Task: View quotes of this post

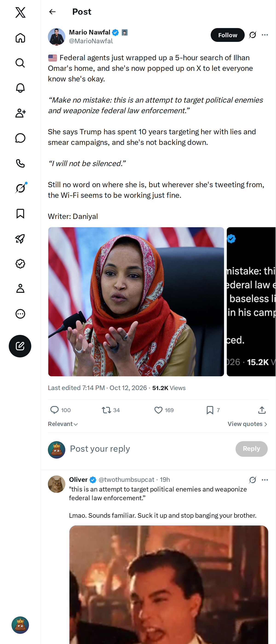Action: click(x=247, y=424)
